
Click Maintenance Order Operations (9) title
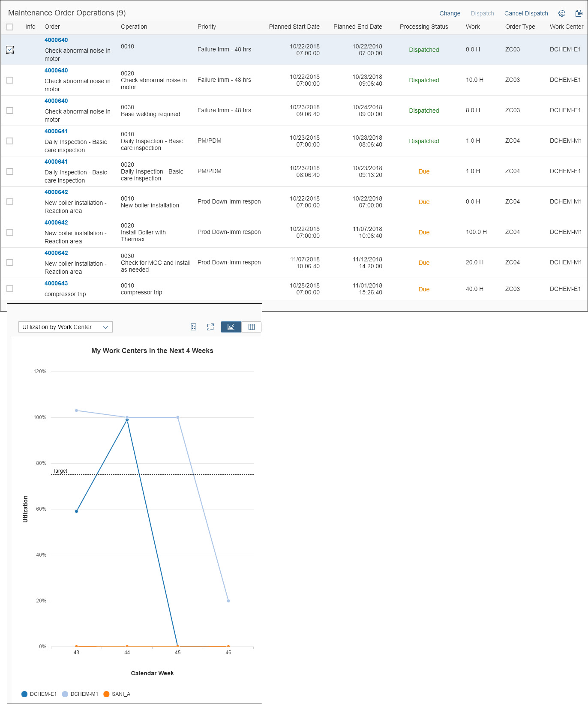pyautogui.click(x=67, y=13)
